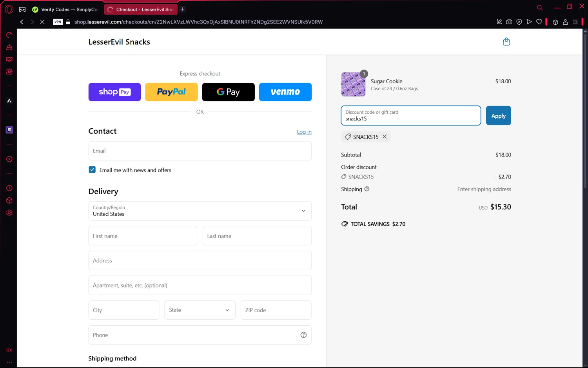
Task: Open a new tab with the plus button
Action: [183, 9]
